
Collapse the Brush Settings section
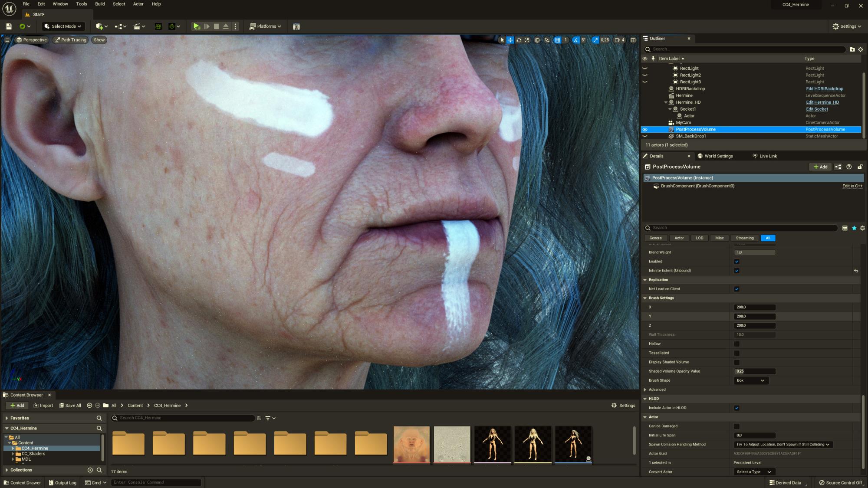point(645,298)
